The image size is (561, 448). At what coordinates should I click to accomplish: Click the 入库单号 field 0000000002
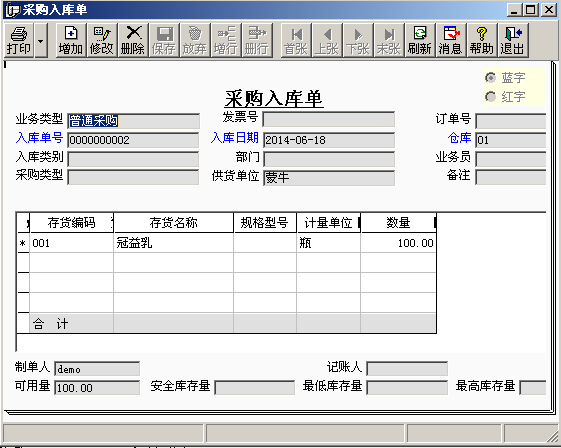coord(133,140)
